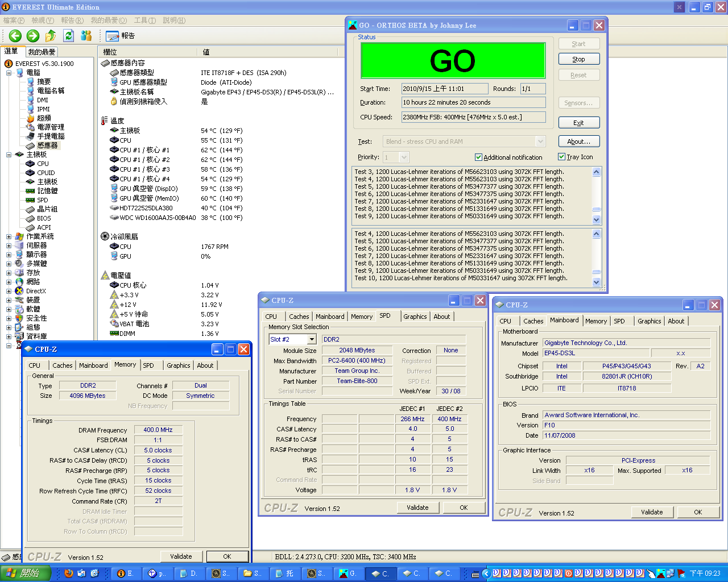The height and width of the screenshot is (582, 728).
Task: Open the 報告 report toolbar button
Action: click(x=121, y=36)
